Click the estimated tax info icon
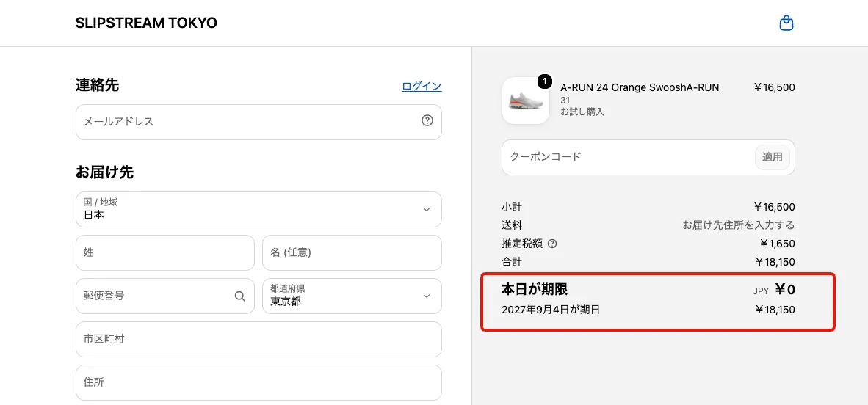Image resolution: width=868 pixels, height=405 pixels. [551, 244]
